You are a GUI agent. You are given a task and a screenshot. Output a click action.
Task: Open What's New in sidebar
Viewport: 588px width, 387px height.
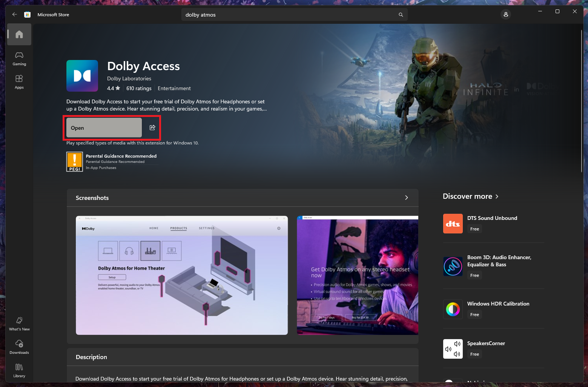(x=19, y=324)
